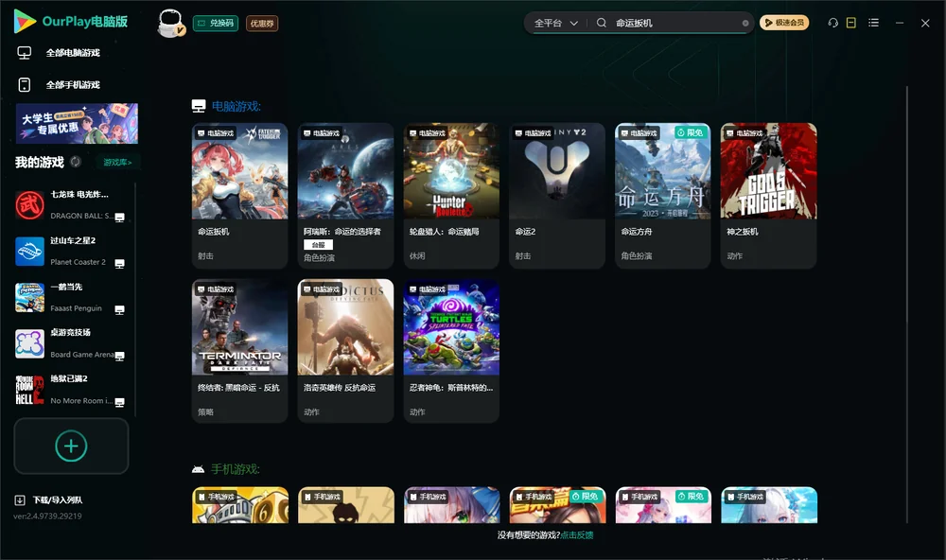Image resolution: width=946 pixels, height=560 pixels.
Task: Open the user avatar profile
Action: point(170,24)
